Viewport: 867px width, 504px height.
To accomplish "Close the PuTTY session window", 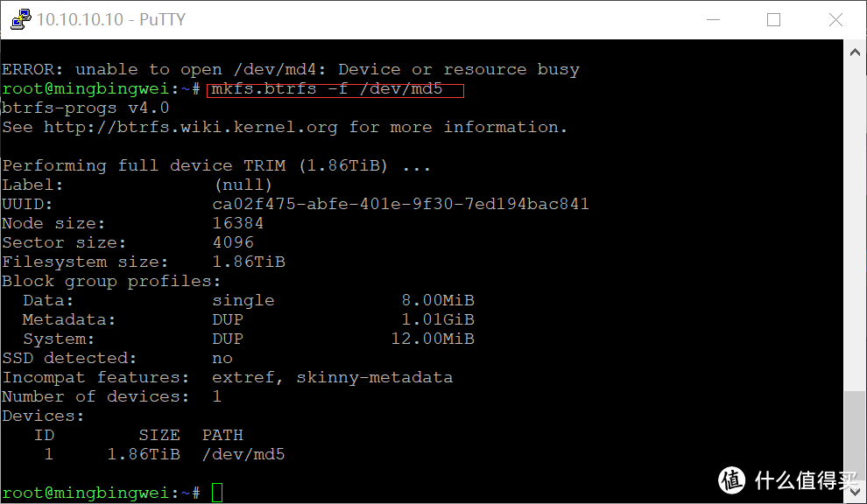I will pyautogui.click(x=835, y=19).
